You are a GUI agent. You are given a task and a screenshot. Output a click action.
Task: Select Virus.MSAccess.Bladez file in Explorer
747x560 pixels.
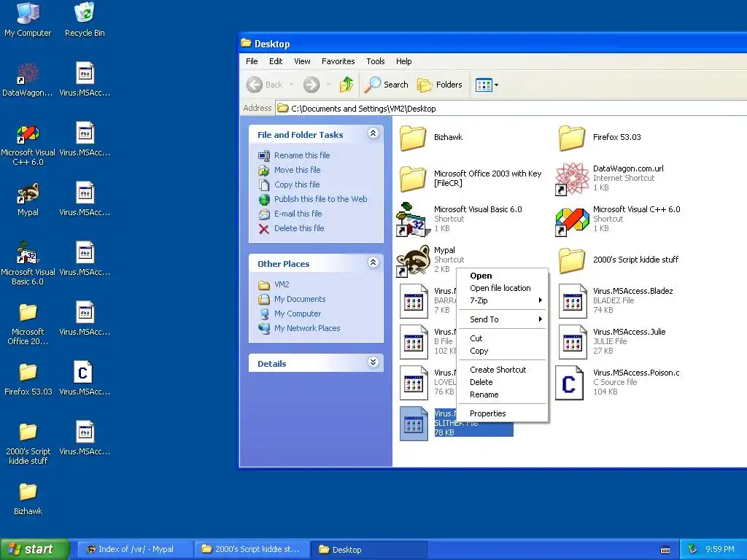[616, 300]
